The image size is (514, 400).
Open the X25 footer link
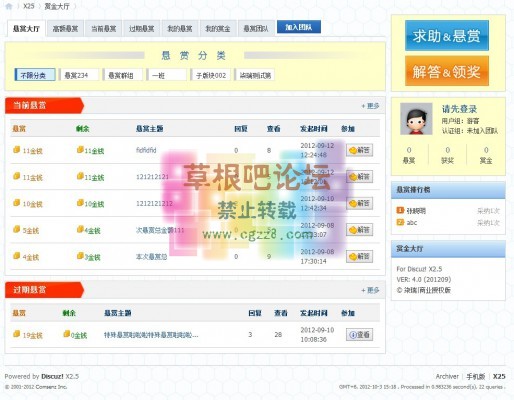(x=499, y=376)
